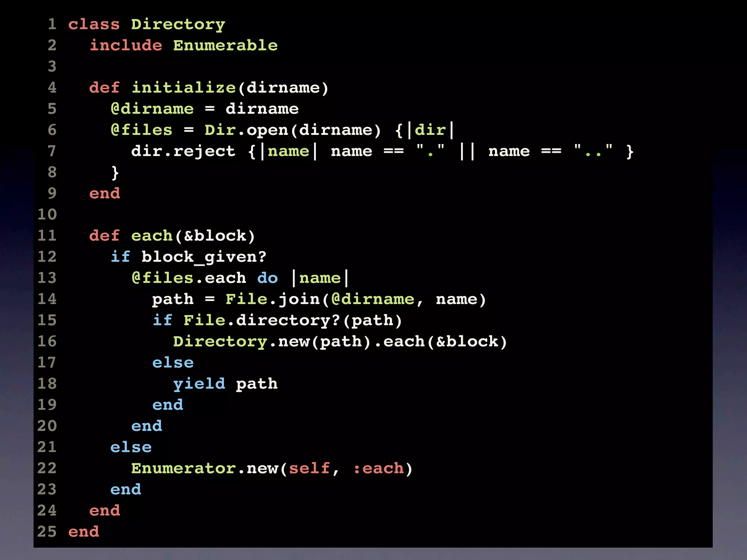This screenshot has height=560, width=747.
Task: Click line number 10 in the gutter
Action: click(x=47, y=214)
